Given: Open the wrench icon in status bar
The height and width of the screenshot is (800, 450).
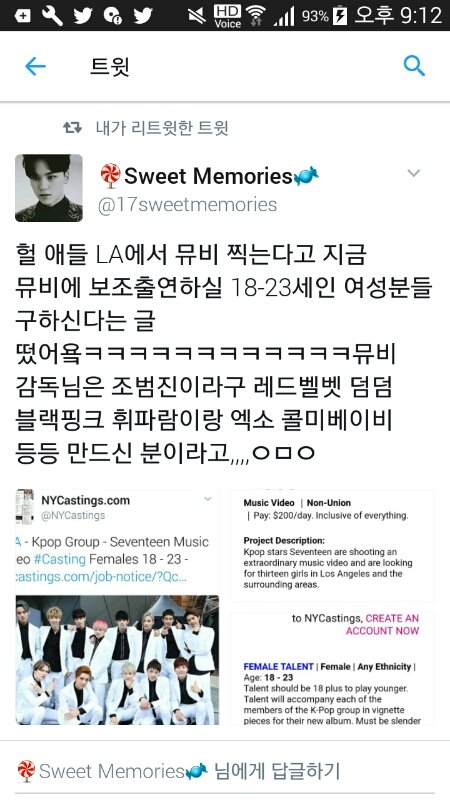Looking at the screenshot, I should click(x=52, y=15).
